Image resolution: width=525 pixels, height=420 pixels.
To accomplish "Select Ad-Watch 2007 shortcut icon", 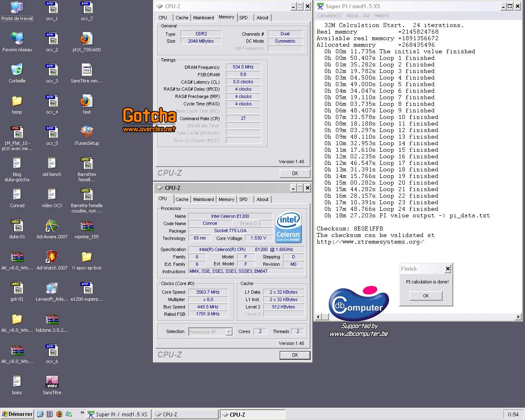I will coord(52,260).
